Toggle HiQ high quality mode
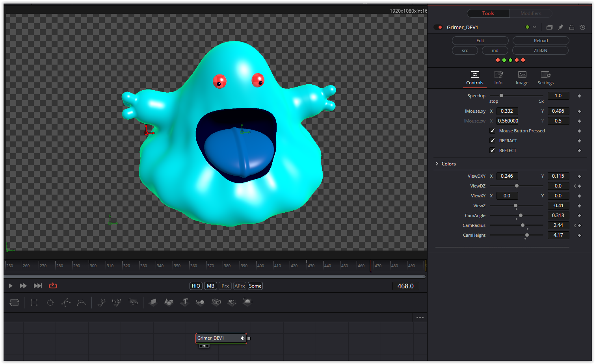The image size is (595, 364). (x=196, y=286)
